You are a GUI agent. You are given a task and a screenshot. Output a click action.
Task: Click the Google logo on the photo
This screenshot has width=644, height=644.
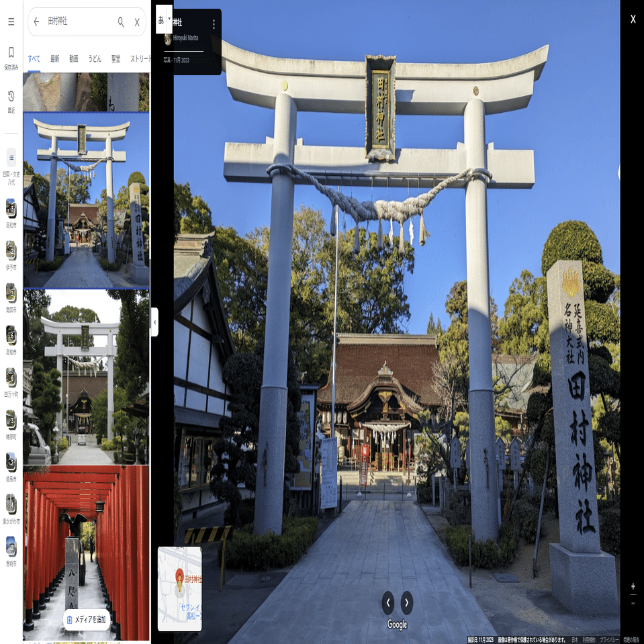(x=397, y=625)
